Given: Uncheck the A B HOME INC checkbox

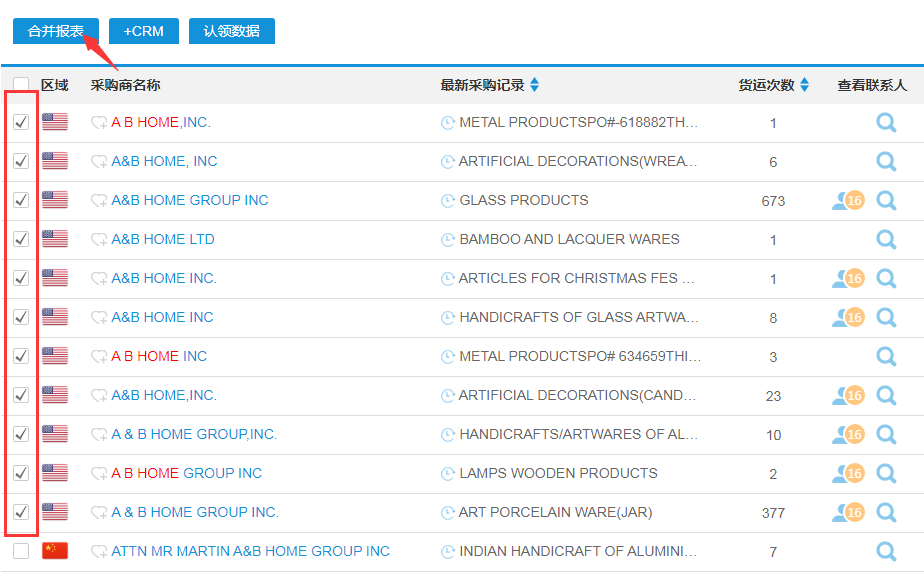Looking at the screenshot, I should [x=21, y=356].
